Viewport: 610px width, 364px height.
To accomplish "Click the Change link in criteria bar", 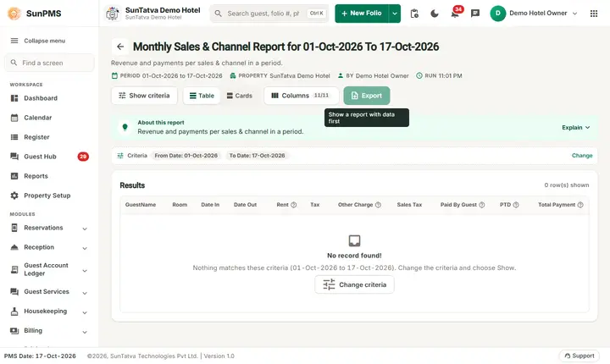I will click(582, 156).
